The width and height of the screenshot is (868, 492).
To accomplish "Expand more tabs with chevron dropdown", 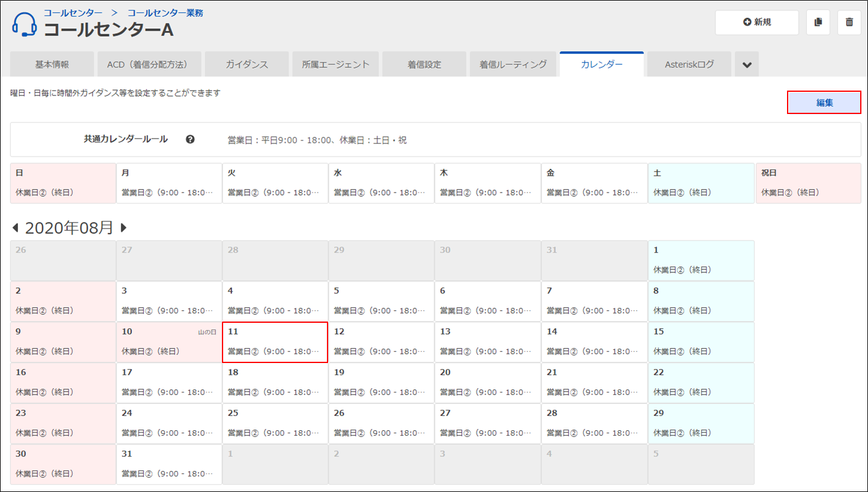I will click(x=747, y=65).
